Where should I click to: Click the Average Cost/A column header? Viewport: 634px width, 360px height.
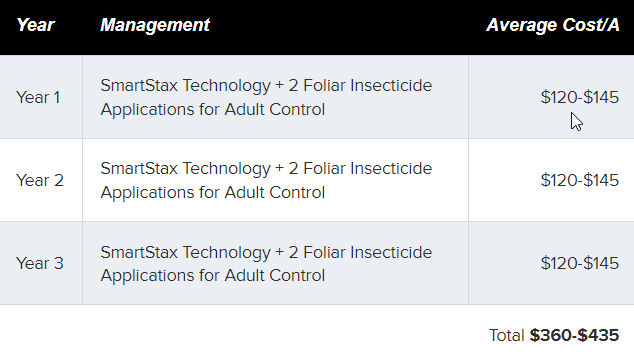tap(553, 25)
